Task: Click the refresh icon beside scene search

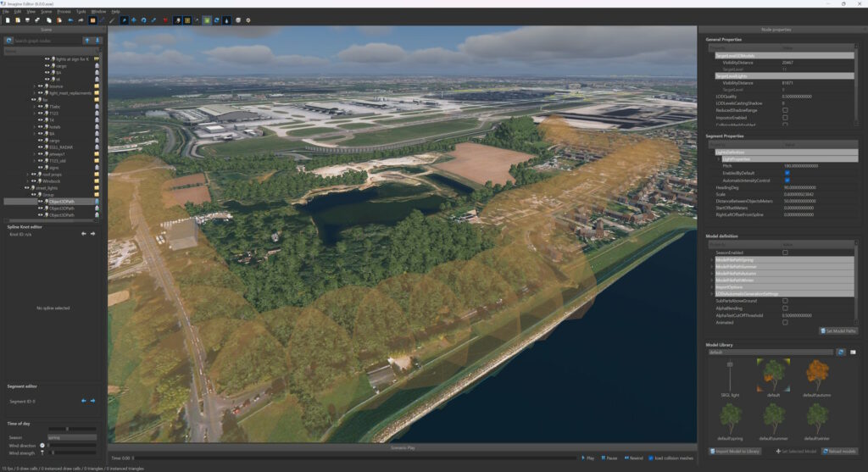Action: coord(8,41)
